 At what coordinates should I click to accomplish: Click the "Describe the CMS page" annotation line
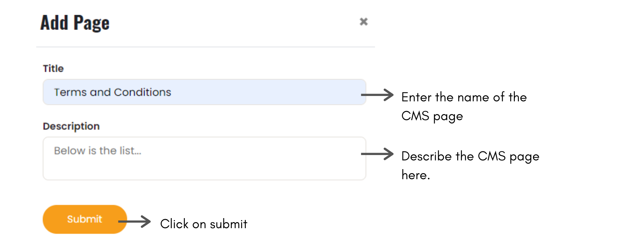tap(470, 156)
